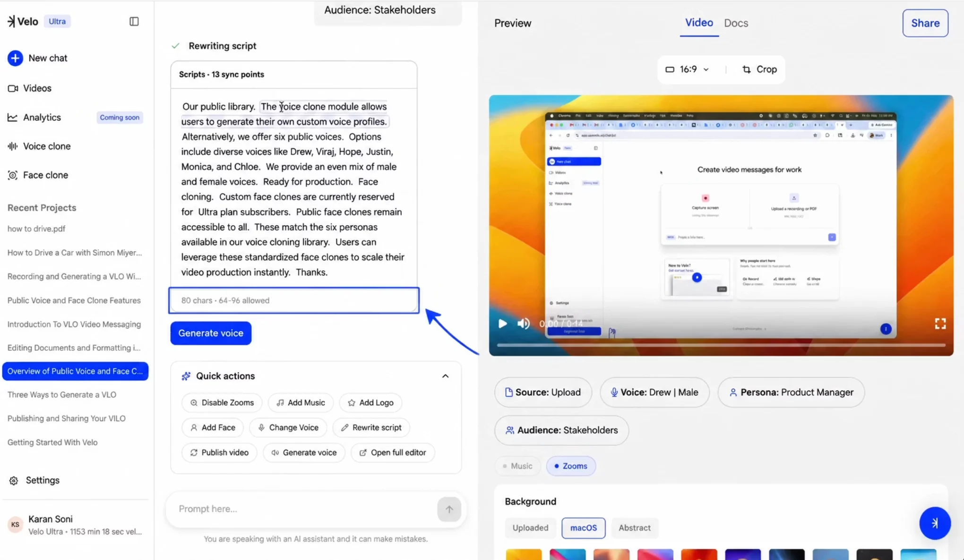Switch to the Video tab
Image resolution: width=964 pixels, height=560 pixels.
[699, 23]
